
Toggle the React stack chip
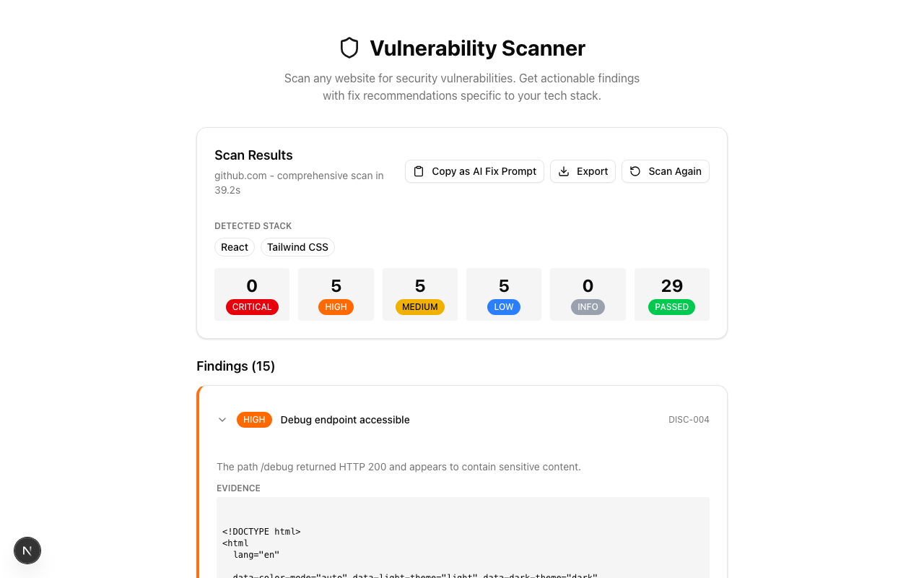[x=234, y=247]
